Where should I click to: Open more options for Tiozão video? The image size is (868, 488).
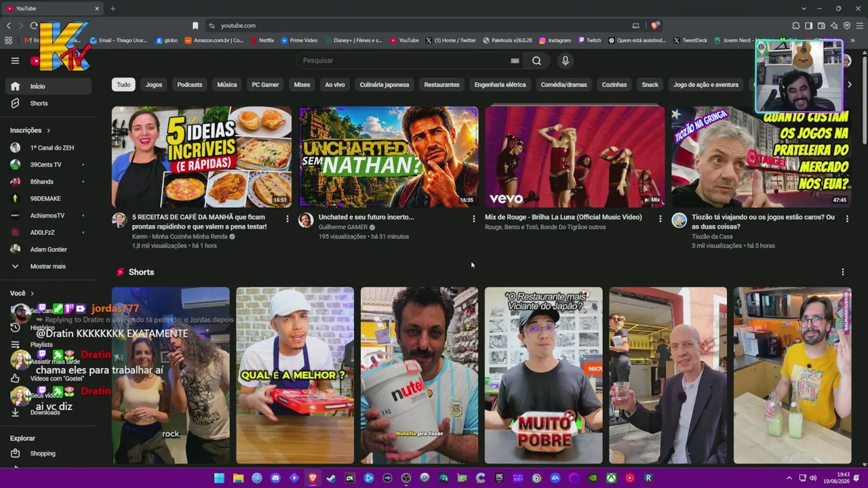pyautogui.click(x=847, y=219)
